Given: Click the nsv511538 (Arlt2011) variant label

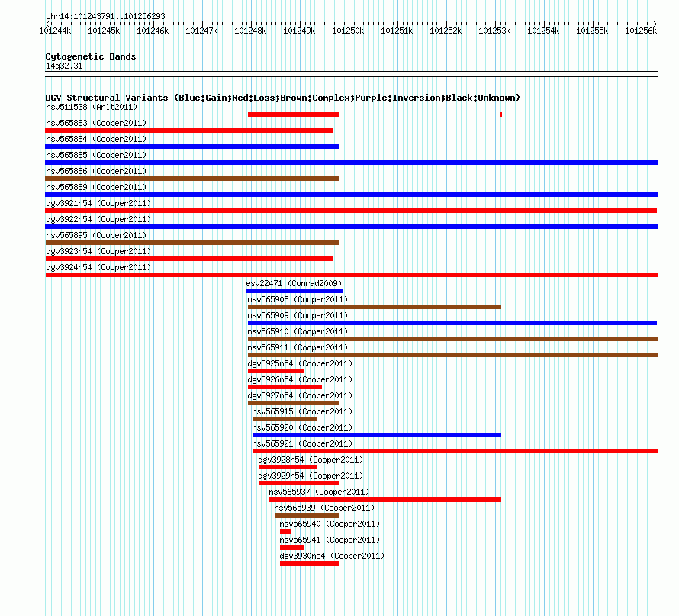Looking at the screenshot, I should (x=92, y=107).
